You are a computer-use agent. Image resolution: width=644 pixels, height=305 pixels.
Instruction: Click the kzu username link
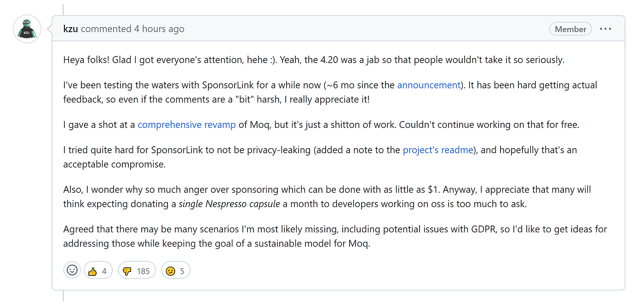(71, 29)
